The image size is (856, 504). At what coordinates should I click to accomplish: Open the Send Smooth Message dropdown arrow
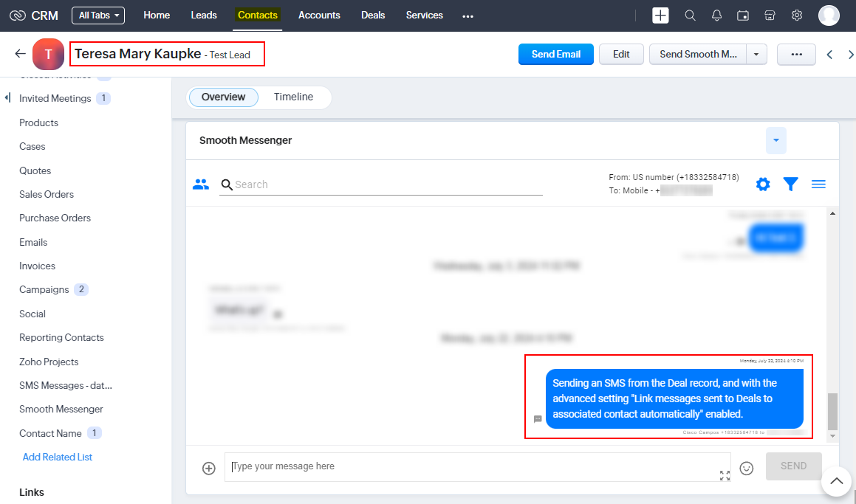(756, 54)
